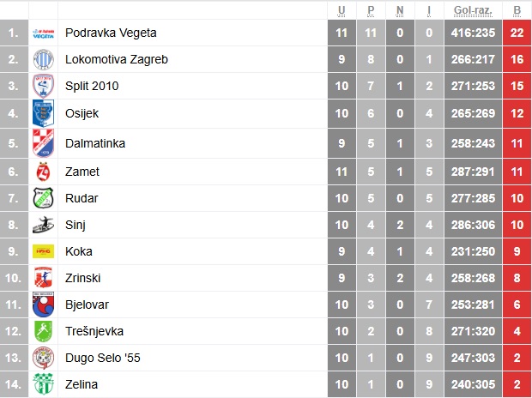Click the Lokomotiva Zagreb club crest
The width and height of the screenshot is (532, 398).
43,59
